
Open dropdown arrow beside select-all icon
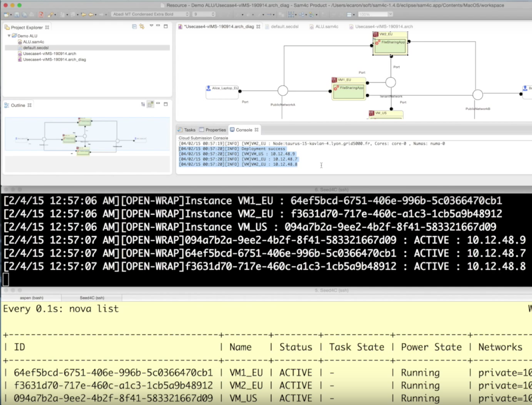click(296, 15)
